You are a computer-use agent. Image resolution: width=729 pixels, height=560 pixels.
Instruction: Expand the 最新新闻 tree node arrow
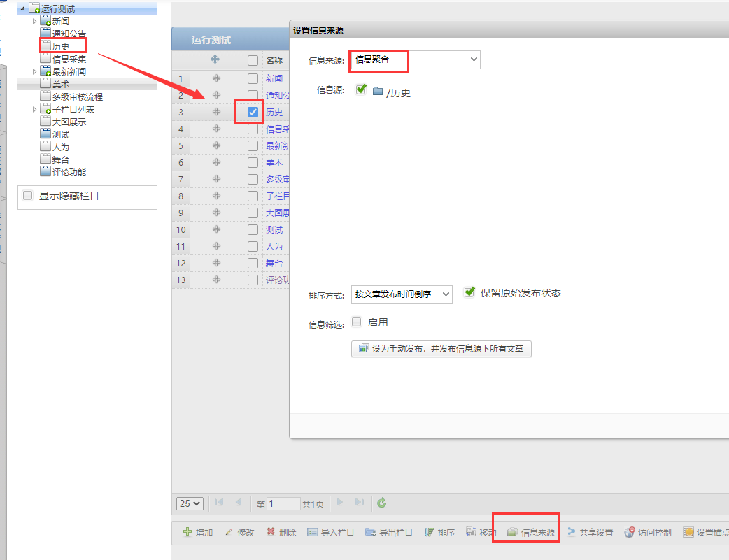[35, 72]
